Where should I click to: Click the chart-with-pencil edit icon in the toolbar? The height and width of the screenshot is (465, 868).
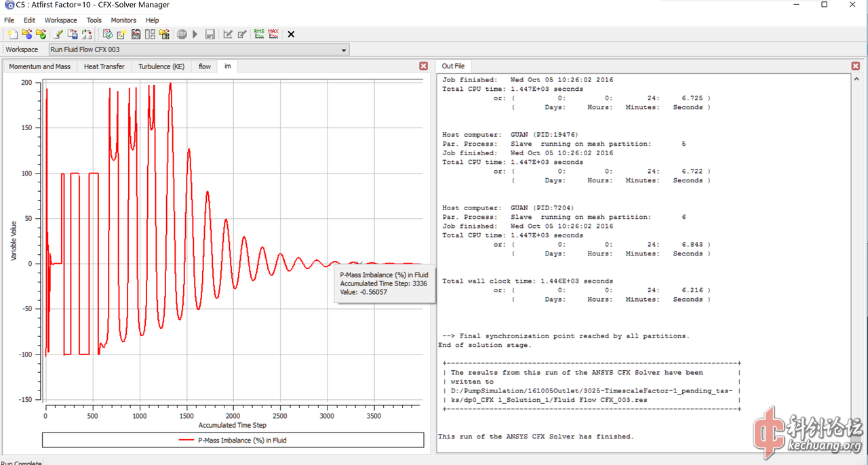[x=228, y=34]
